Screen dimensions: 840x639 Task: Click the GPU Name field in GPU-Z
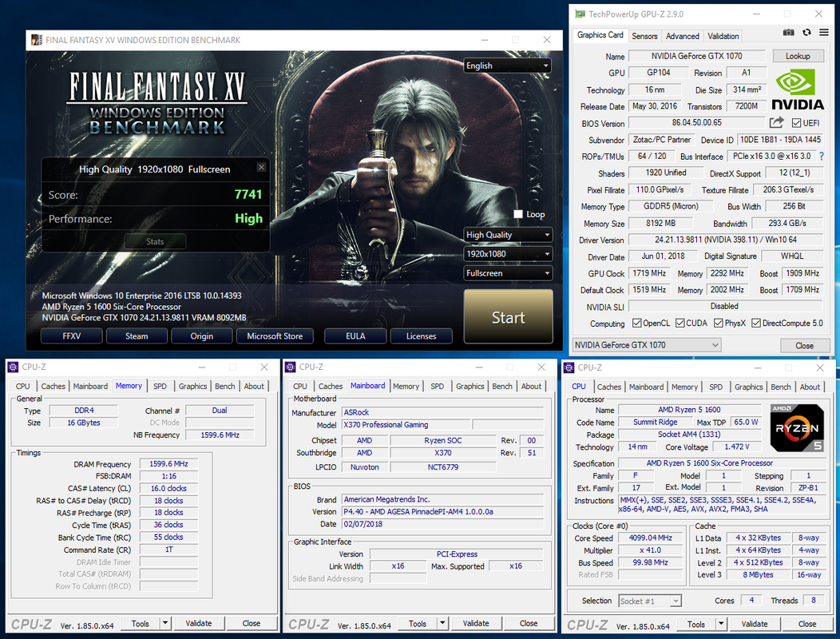697,56
